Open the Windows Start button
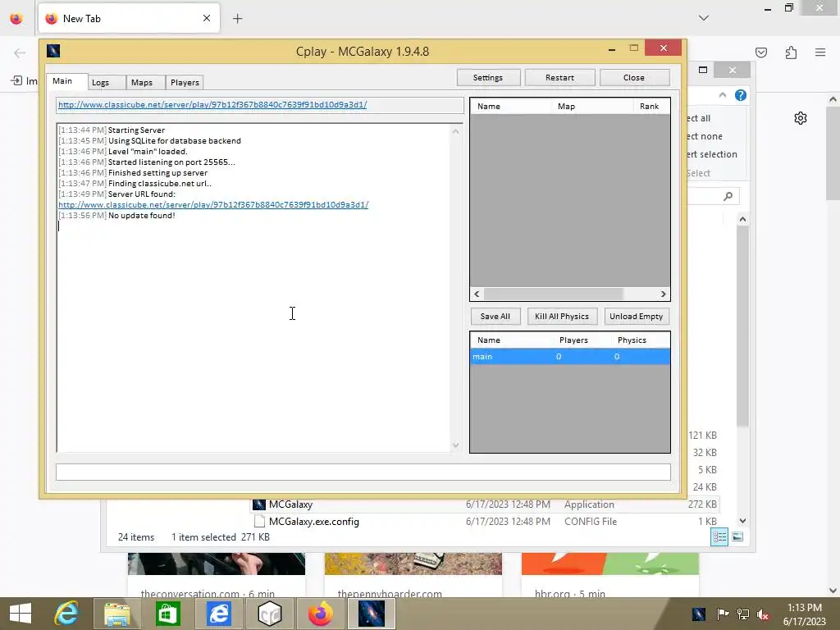This screenshot has width=840, height=630. tap(21, 614)
